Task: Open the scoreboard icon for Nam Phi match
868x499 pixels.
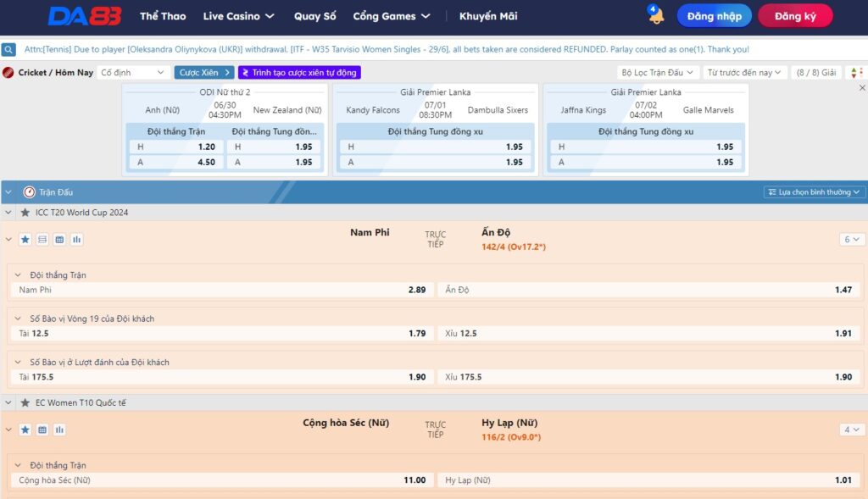Action: coord(59,240)
